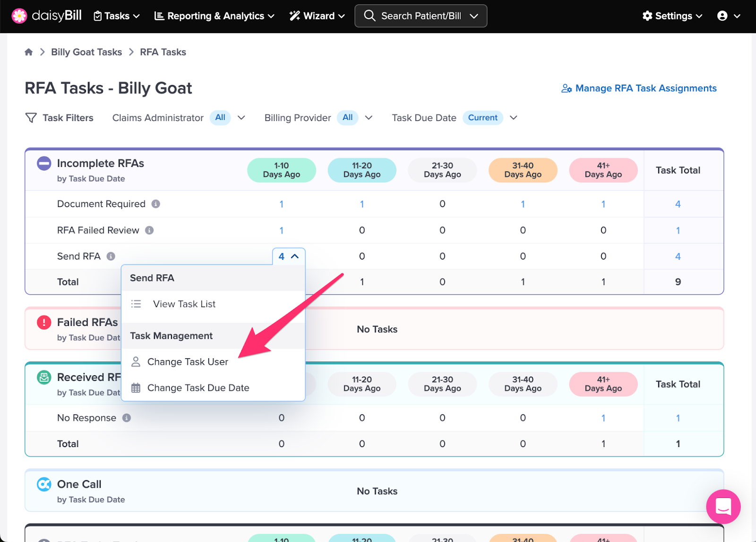Screen dimensions: 756x542
Task: Go to home via house icon
Action: (29, 52)
